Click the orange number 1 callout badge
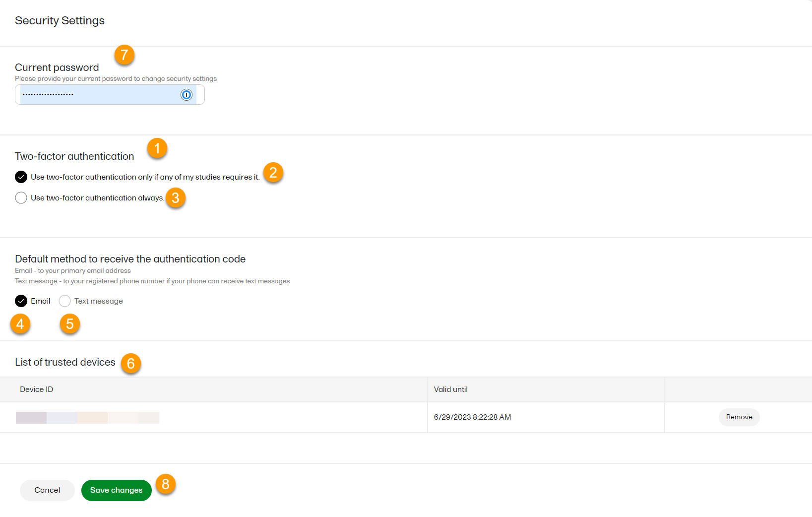Screen dimensions: 812x517 coord(157,148)
